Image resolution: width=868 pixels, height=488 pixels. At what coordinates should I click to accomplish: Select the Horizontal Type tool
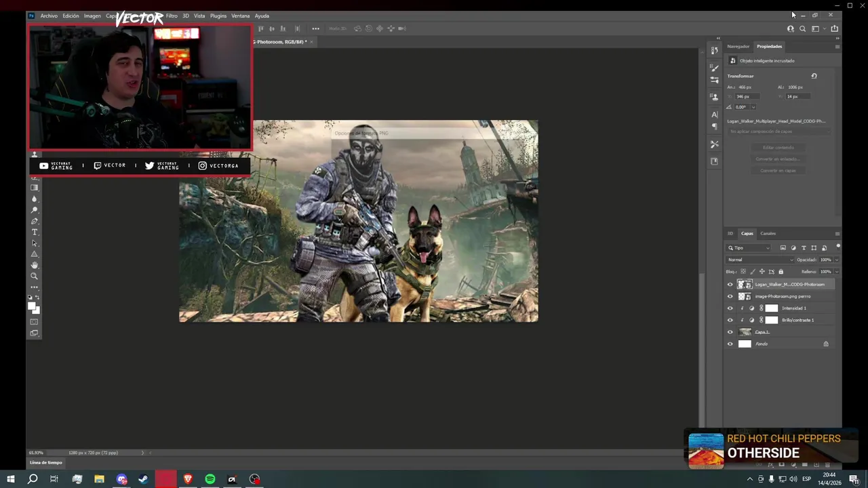pos(35,232)
